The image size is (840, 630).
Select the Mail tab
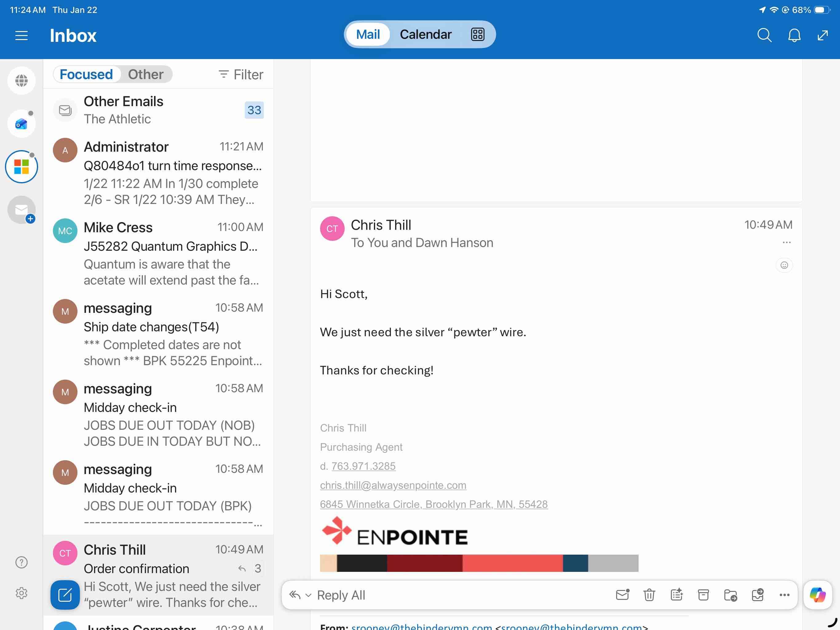(368, 34)
